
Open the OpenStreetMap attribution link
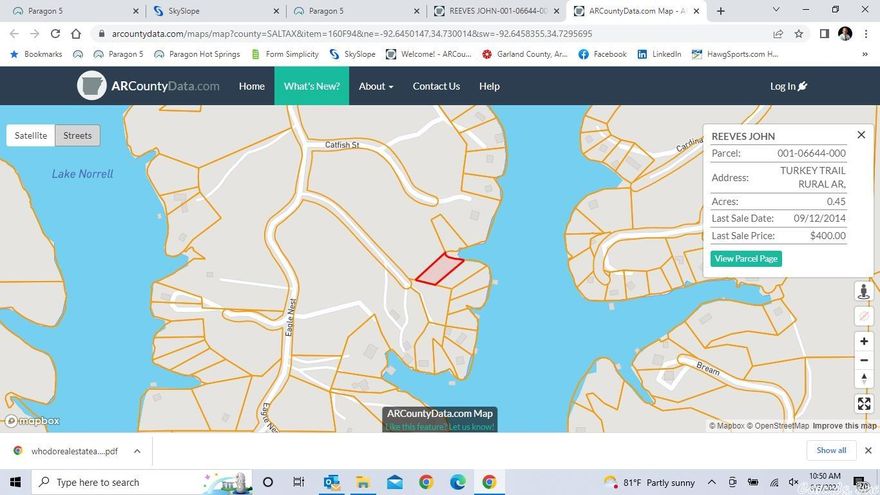(778, 426)
